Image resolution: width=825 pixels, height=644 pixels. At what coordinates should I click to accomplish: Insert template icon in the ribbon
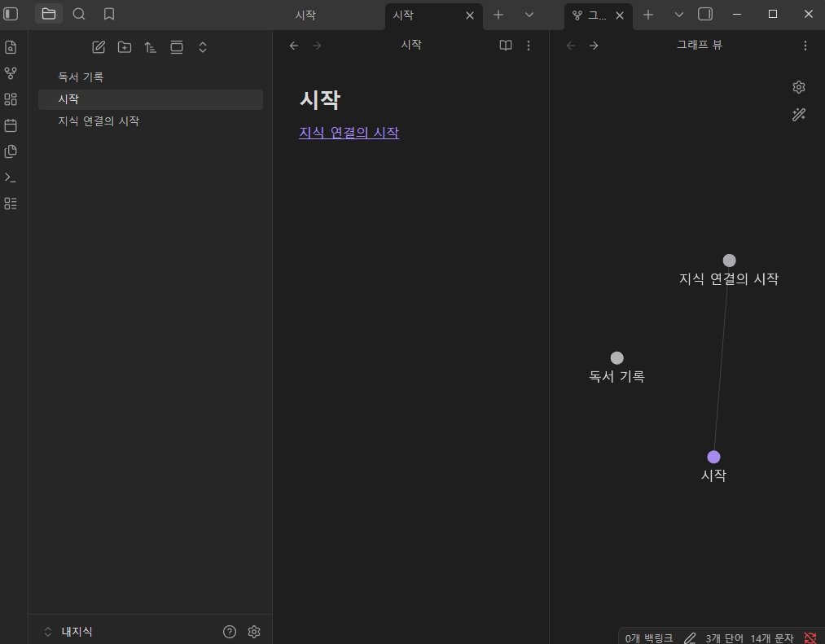click(11, 151)
